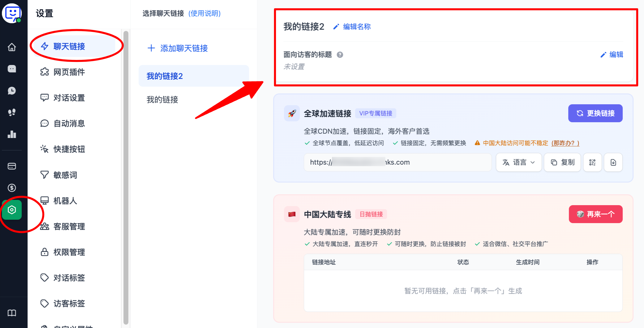Click the 生成时间 column header
Image resolution: width=644 pixels, height=328 pixels.
tap(528, 262)
